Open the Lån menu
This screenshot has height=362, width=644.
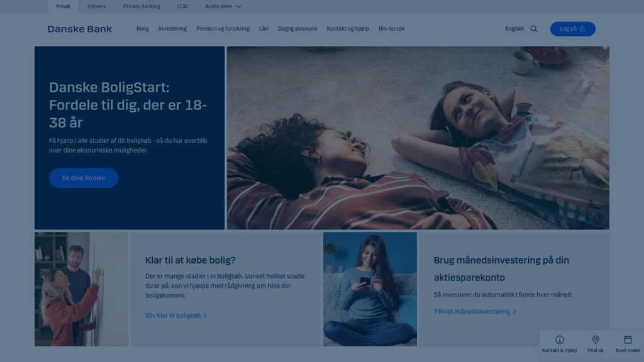[264, 29]
